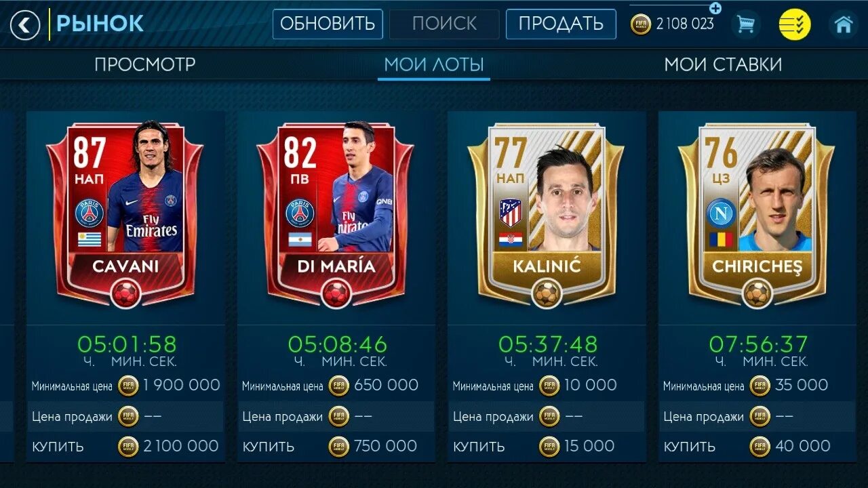Open the Cavani 87 player card

(x=125, y=213)
